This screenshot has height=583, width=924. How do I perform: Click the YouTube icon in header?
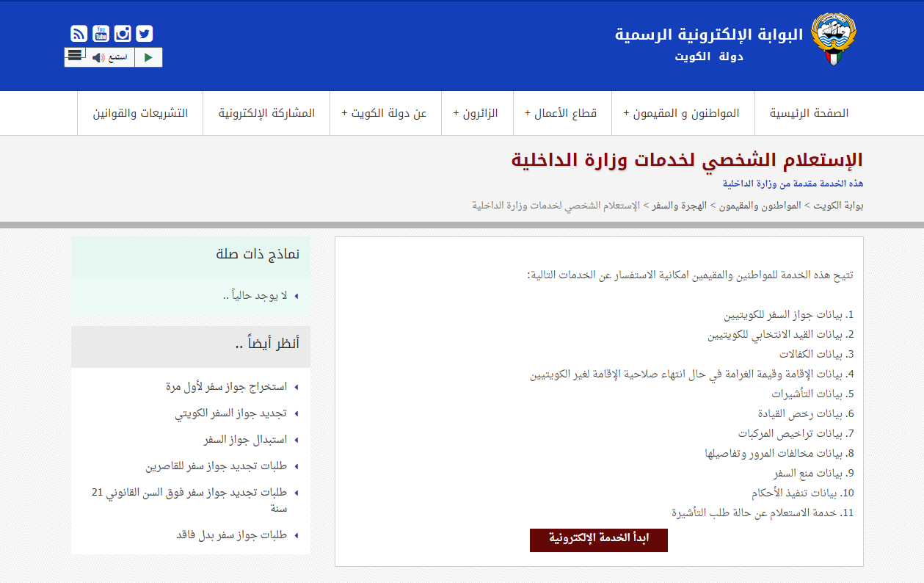pyautogui.click(x=101, y=34)
